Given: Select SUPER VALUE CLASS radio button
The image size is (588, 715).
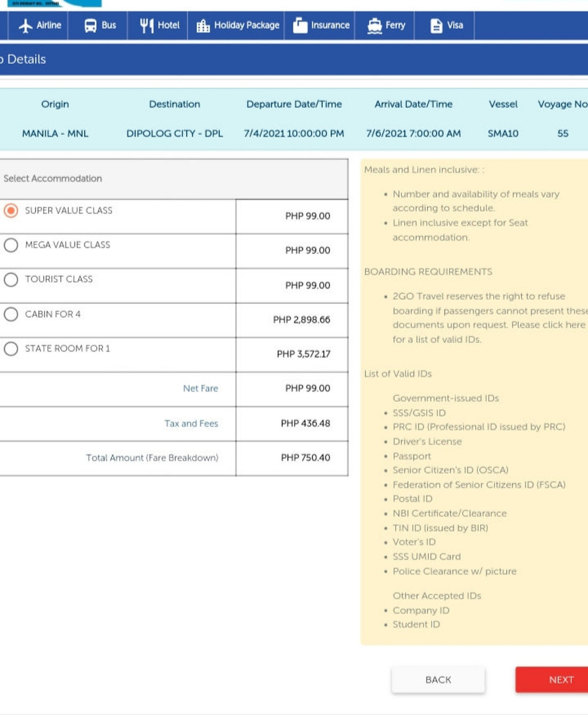Looking at the screenshot, I should (11, 211).
